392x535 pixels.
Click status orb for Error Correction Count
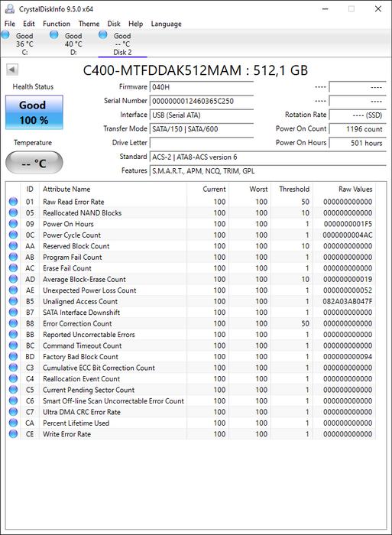[13, 323]
